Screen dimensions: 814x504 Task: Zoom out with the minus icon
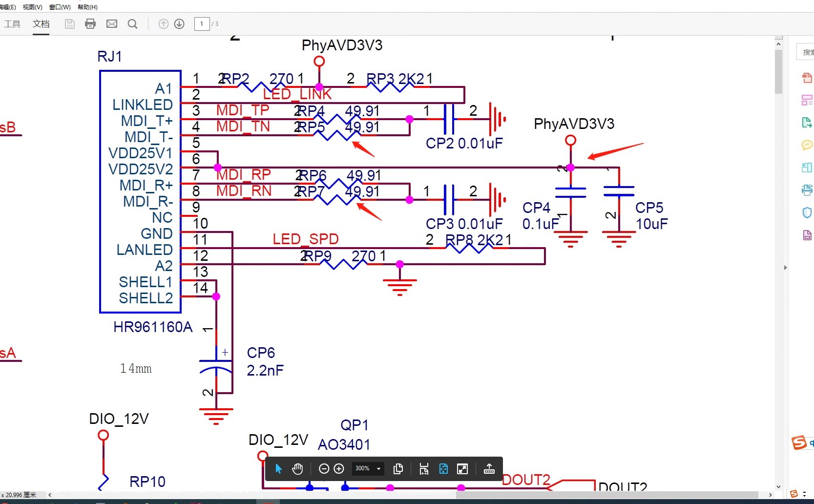[324, 469]
